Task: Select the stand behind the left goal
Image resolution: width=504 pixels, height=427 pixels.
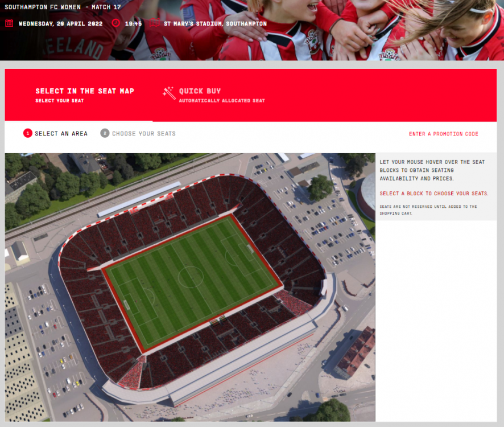Action: point(97,315)
